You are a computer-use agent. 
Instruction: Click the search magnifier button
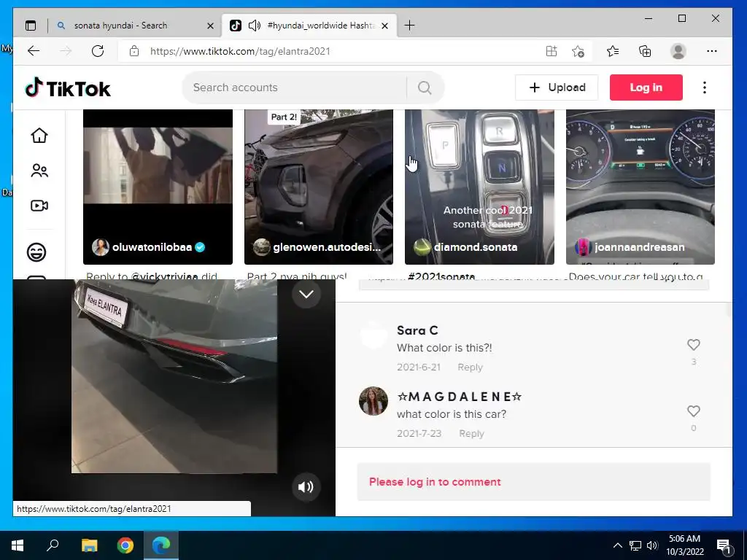[x=425, y=87]
